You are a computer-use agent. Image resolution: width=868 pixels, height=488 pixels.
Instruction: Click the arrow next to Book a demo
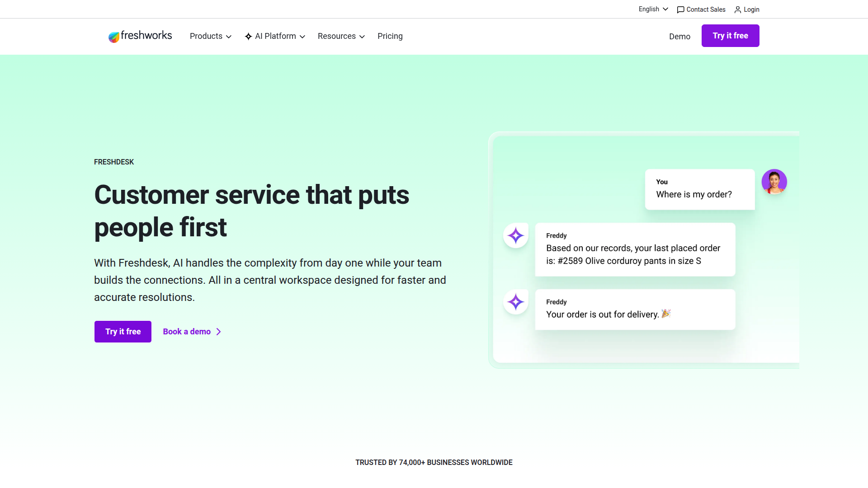(219, 332)
